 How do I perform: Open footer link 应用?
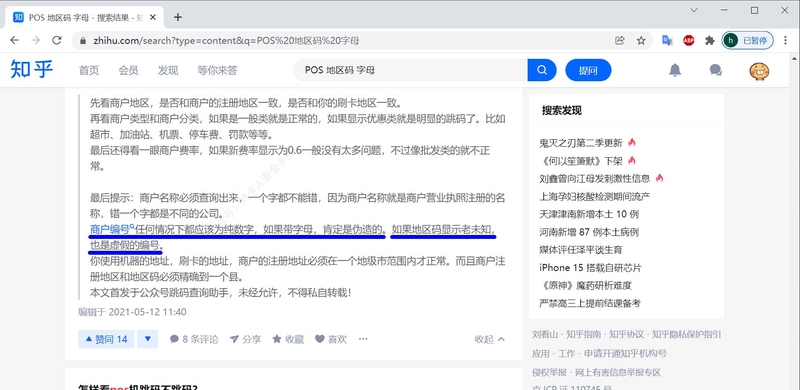tap(541, 353)
